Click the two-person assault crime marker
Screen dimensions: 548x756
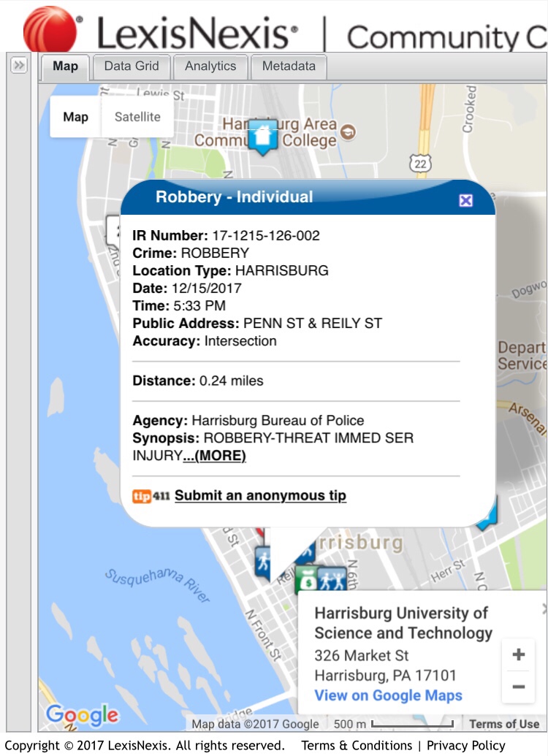pyautogui.click(x=332, y=578)
